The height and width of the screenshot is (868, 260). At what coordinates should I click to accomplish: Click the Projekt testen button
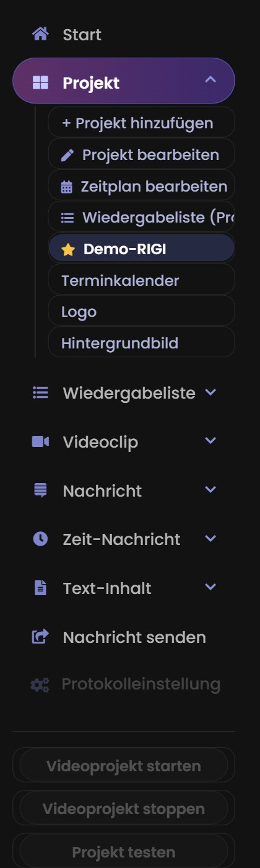(124, 852)
